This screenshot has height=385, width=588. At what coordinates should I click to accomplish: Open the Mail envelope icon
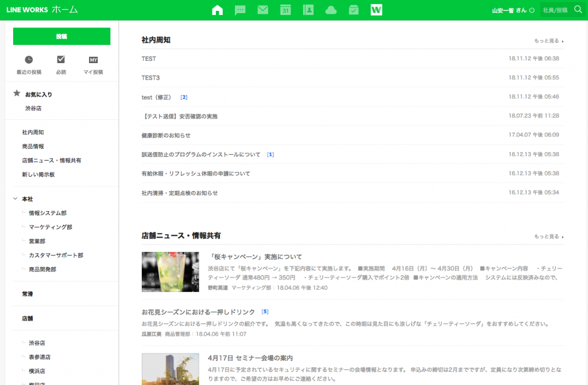click(x=263, y=10)
